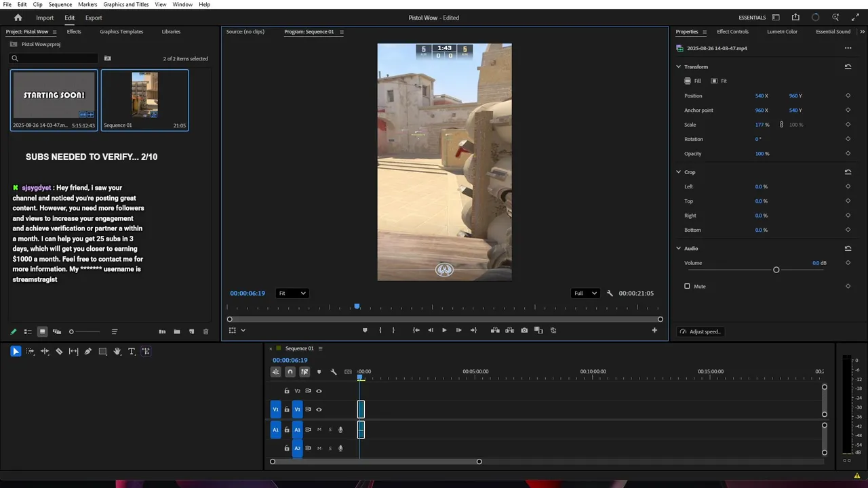Open Program Sequence 01 panel menu
Image resolution: width=868 pixels, height=488 pixels.
click(x=341, y=32)
